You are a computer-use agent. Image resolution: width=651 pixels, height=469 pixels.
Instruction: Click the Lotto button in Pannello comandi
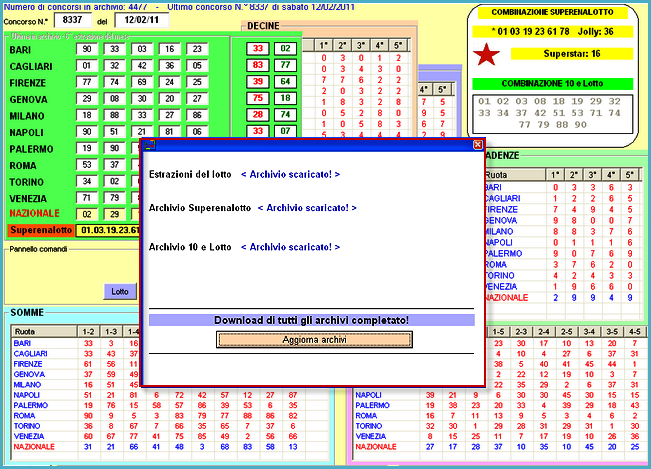120,292
